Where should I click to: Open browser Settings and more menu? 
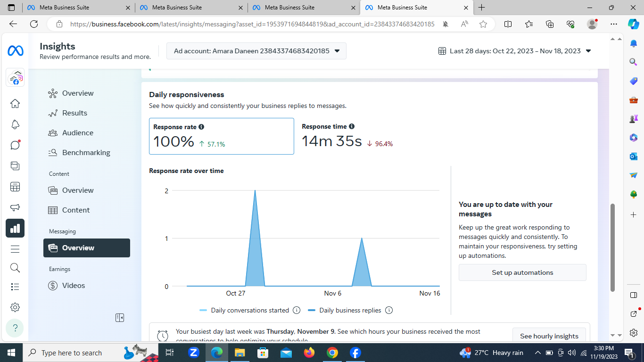tap(613, 24)
